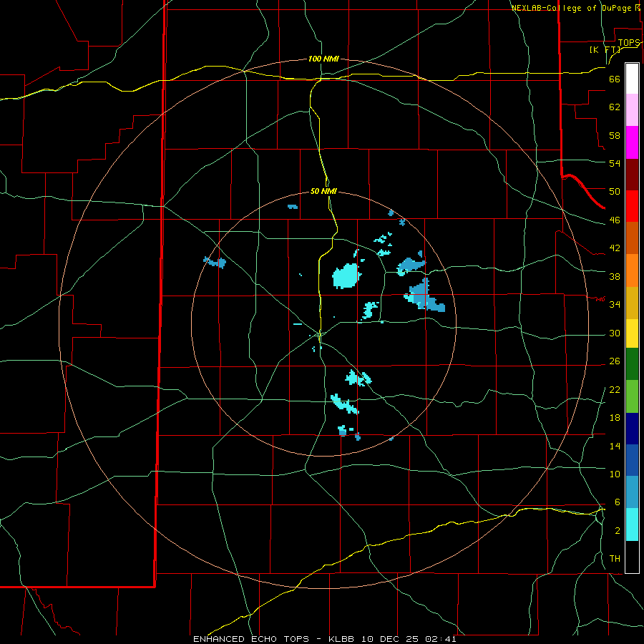The width and height of the screenshot is (644, 644).
Task: Click the 6 scale value
Action: [617, 502]
